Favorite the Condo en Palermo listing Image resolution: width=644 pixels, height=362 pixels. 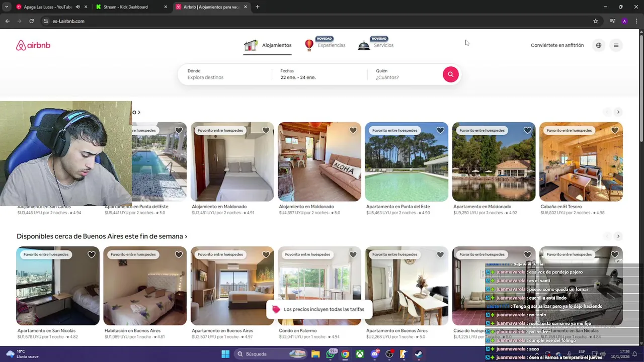353,254
